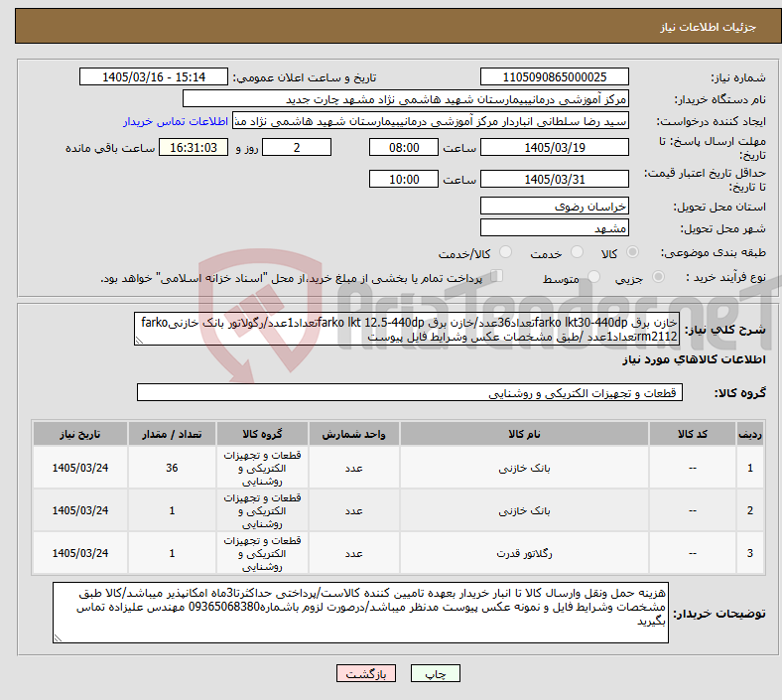
Task: Click the اطلاعات کالاهای مورد نیاز heading
Action: [694, 359]
